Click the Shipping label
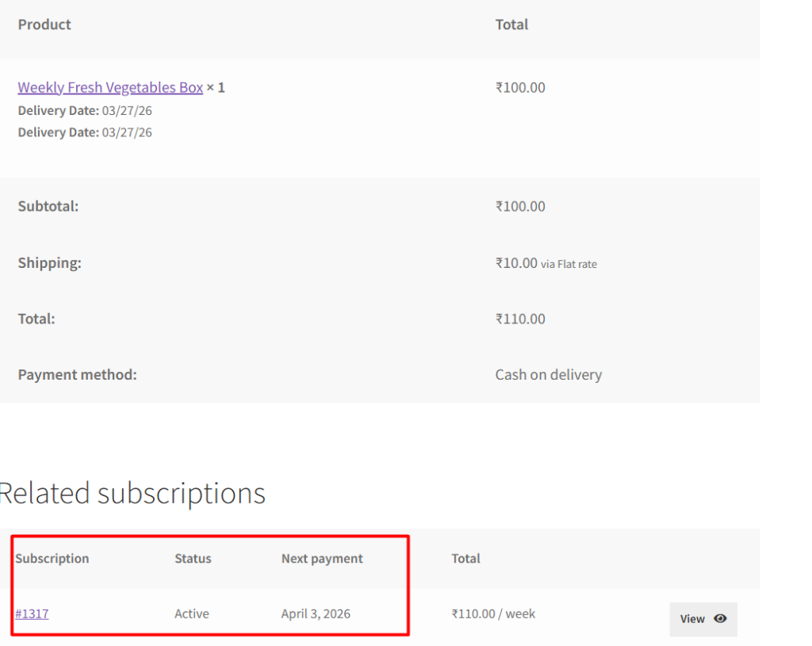 49,262
